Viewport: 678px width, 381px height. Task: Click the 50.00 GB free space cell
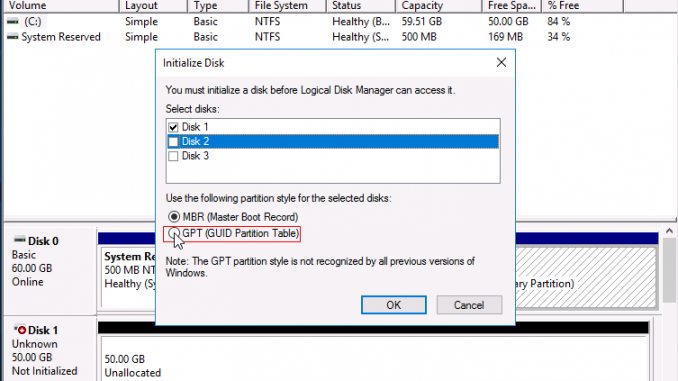click(x=508, y=22)
